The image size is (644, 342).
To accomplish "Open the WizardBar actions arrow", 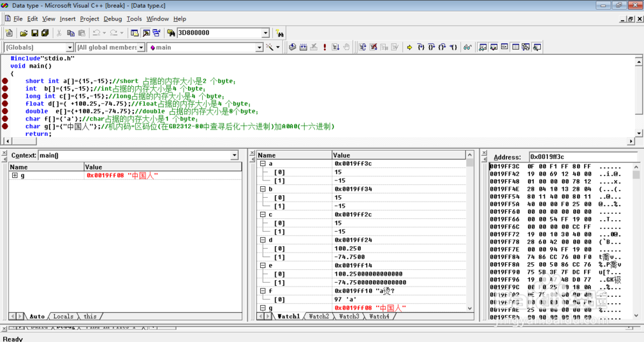I will coord(278,47).
